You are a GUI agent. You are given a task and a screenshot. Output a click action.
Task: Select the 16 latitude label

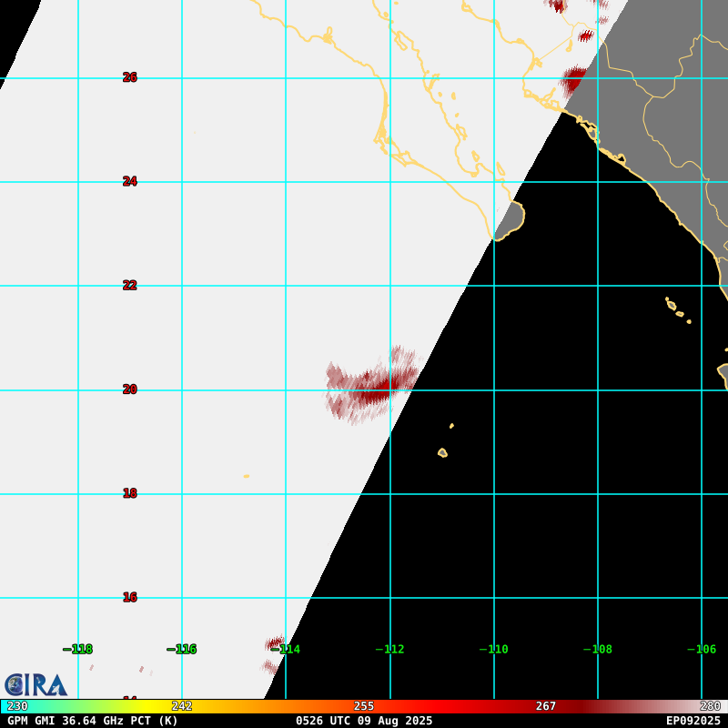click(x=130, y=597)
